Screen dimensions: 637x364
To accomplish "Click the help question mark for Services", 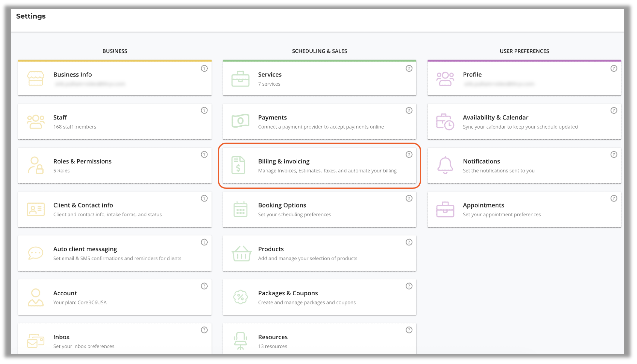I will point(409,68).
